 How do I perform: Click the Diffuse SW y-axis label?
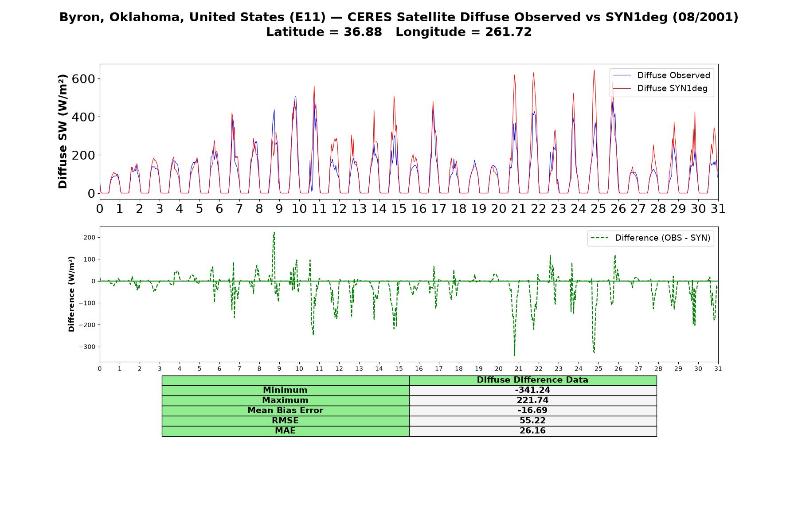coord(63,131)
